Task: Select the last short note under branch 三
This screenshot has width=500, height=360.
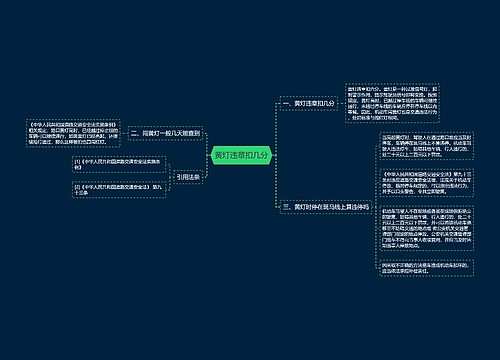Action: click(427, 268)
